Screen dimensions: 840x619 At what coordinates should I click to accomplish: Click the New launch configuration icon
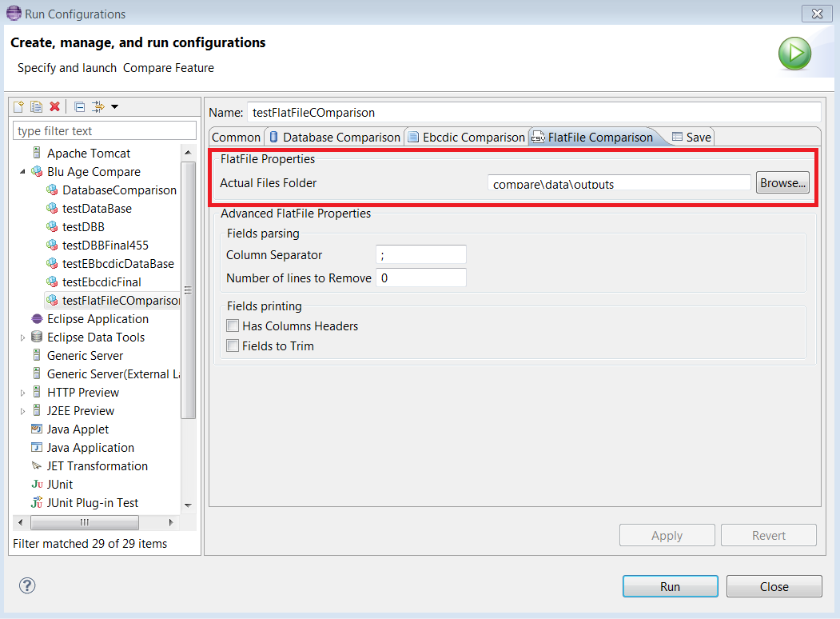(18, 106)
